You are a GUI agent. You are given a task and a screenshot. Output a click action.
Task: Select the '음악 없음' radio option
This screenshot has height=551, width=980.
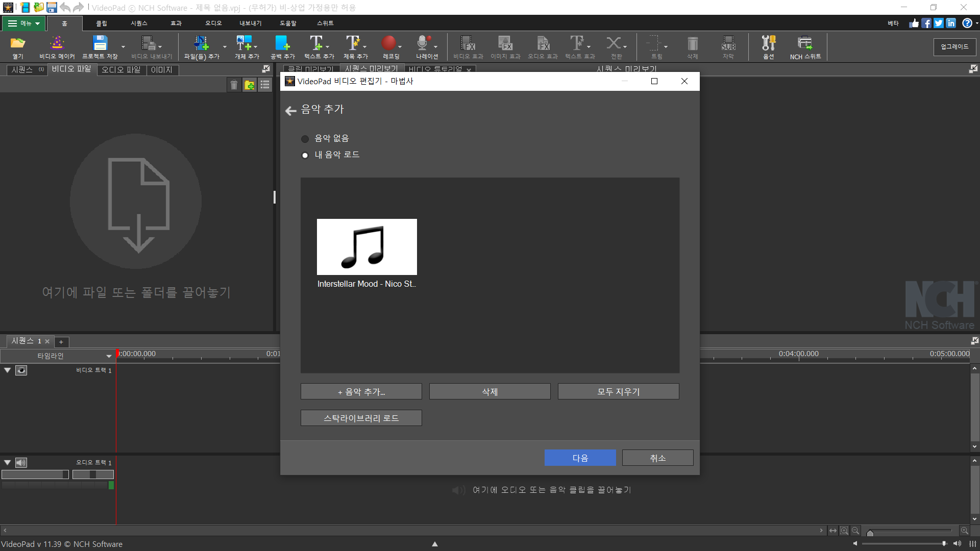coord(305,139)
